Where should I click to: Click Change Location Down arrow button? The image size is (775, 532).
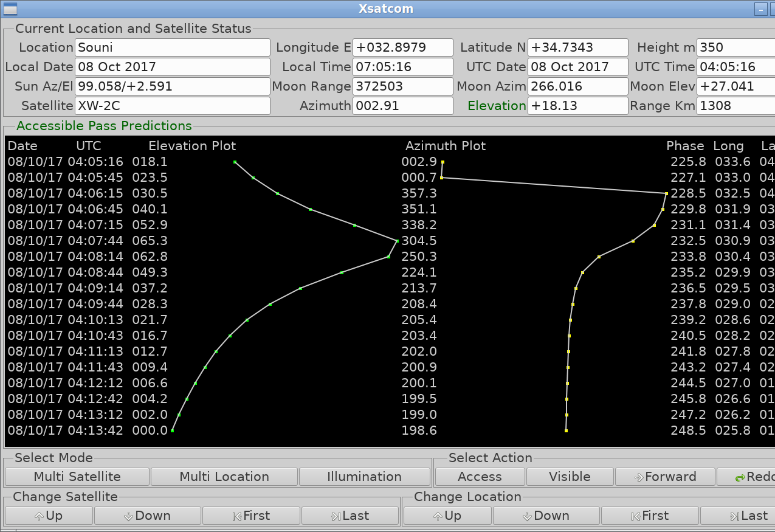[546, 516]
